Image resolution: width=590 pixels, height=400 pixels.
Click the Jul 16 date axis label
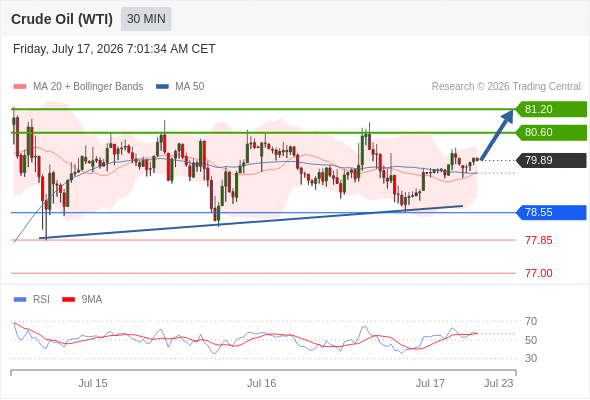262,383
